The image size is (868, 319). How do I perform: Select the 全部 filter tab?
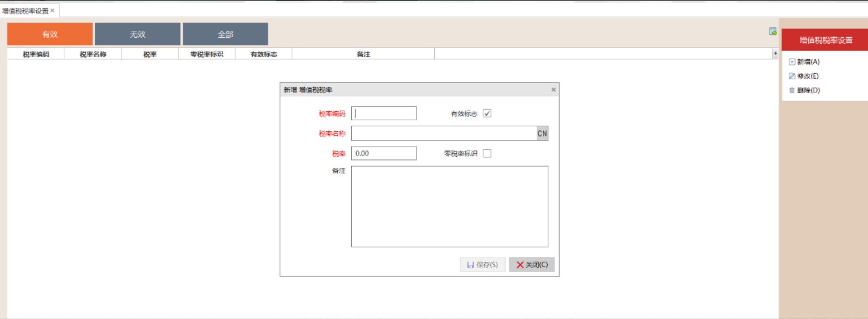click(x=225, y=34)
